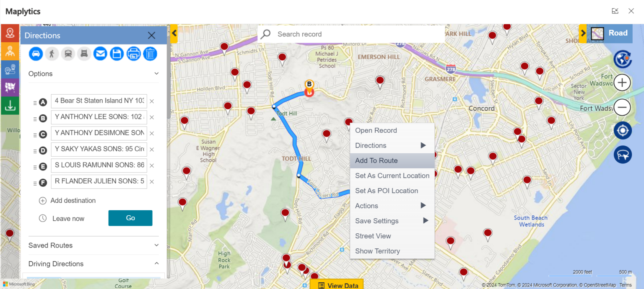Viewport: 644px width, 289px height.
Task: Enable transit travel mode
Action: (68, 54)
